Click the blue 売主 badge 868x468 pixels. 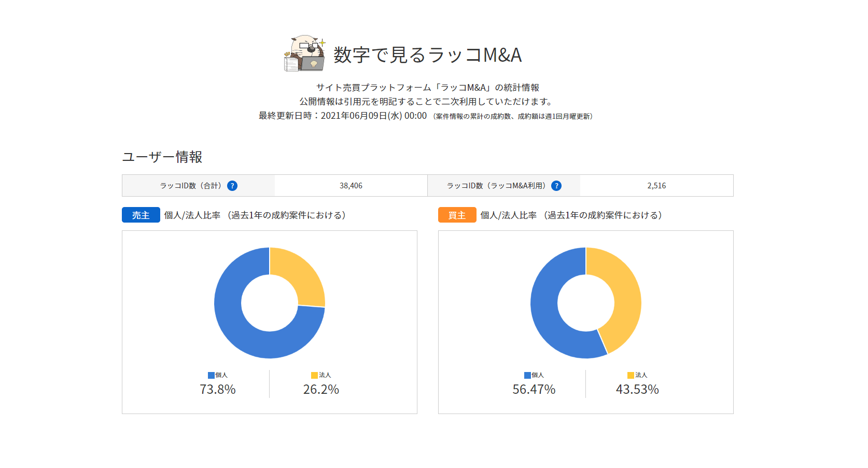pos(141,215)
